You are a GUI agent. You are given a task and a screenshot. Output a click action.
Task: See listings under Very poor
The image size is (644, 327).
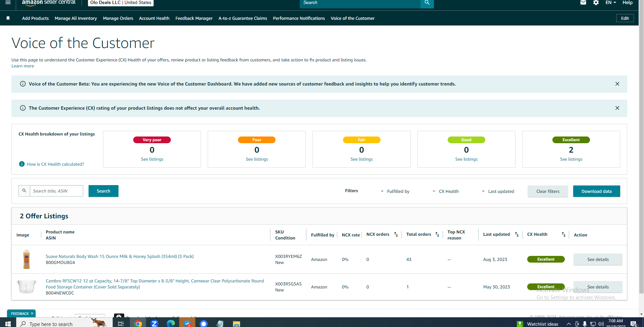point(152,159)
